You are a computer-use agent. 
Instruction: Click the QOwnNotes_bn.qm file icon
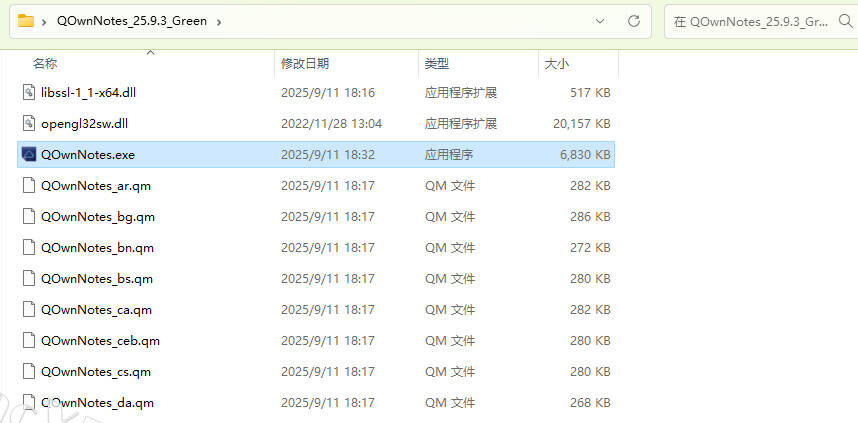point(28,247)
